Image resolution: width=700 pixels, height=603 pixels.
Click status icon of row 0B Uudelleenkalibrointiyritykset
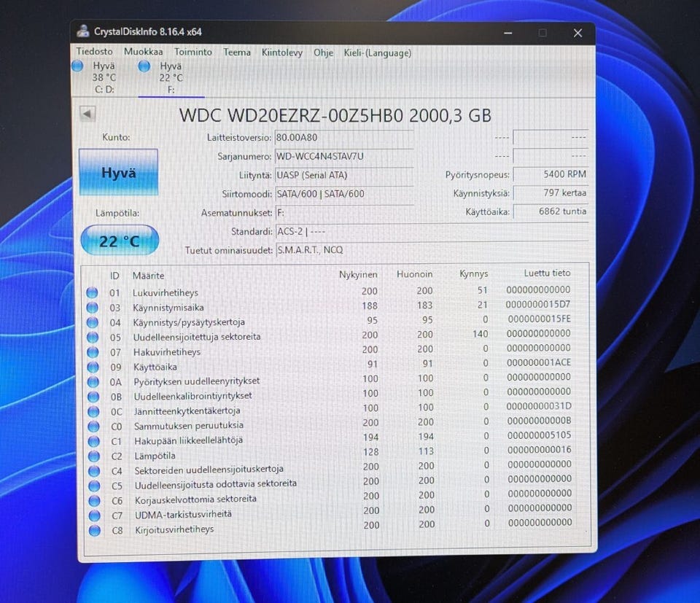(93, 397)
